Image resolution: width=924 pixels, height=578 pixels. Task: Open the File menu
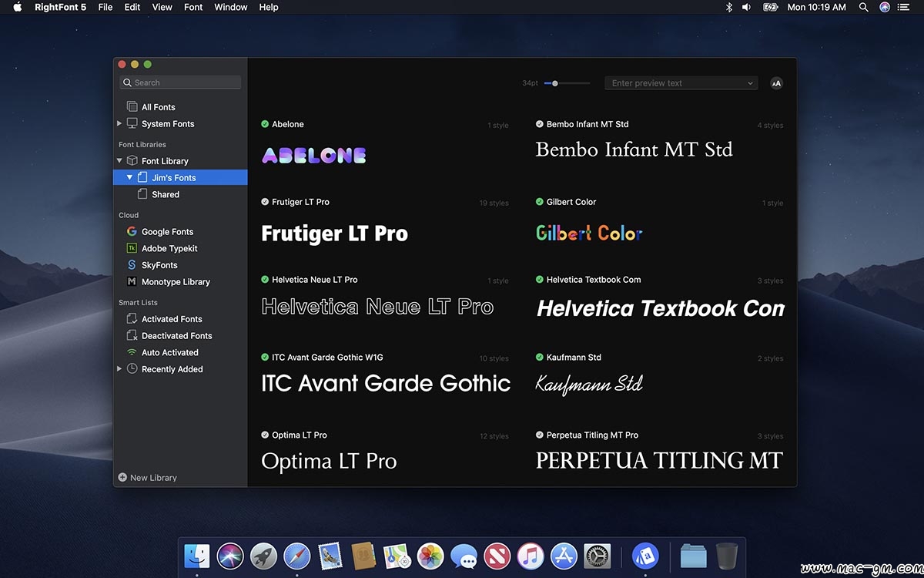pos(105,7)
